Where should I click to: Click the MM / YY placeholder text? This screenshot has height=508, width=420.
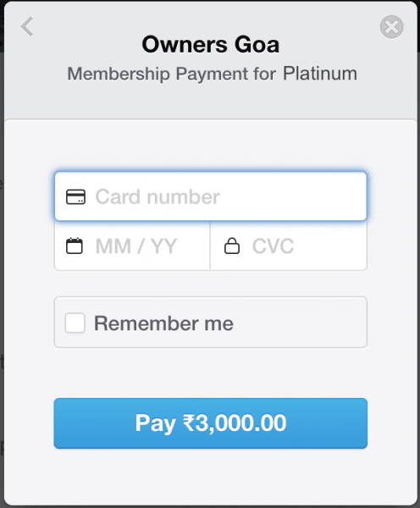click(136, 246)
